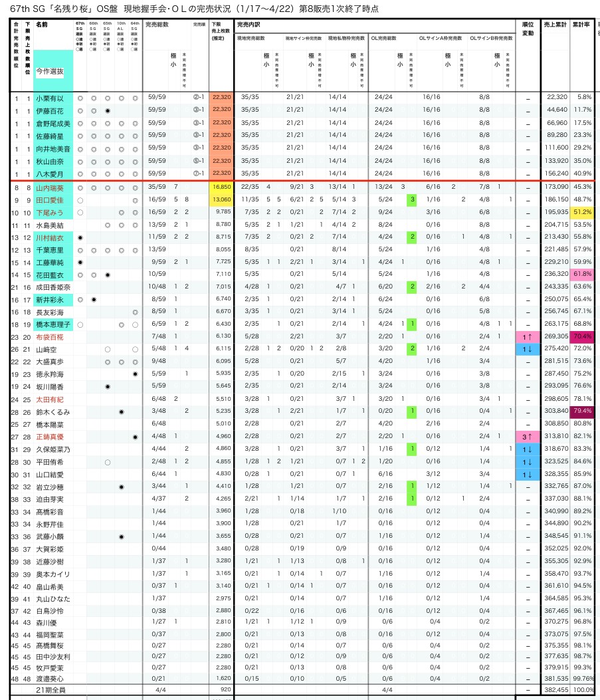Select the empty circle in 下尾みう's 67th SG column

[80, 212]
